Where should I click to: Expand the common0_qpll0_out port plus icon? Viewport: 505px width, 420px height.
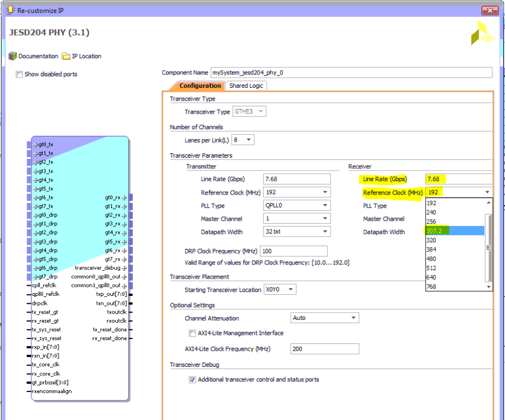click(124, 277)
